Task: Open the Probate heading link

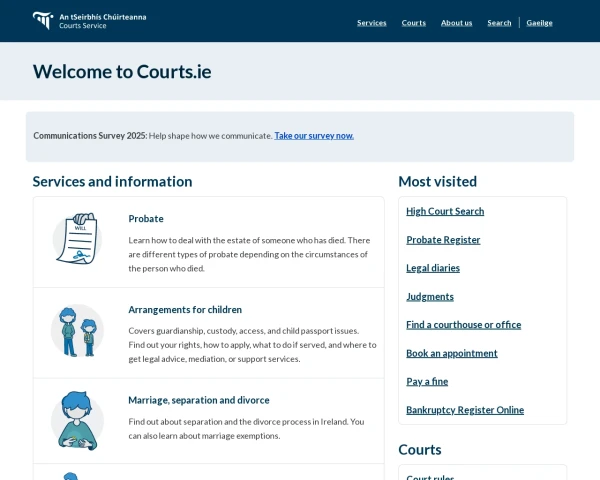Action: click(146, 219)
